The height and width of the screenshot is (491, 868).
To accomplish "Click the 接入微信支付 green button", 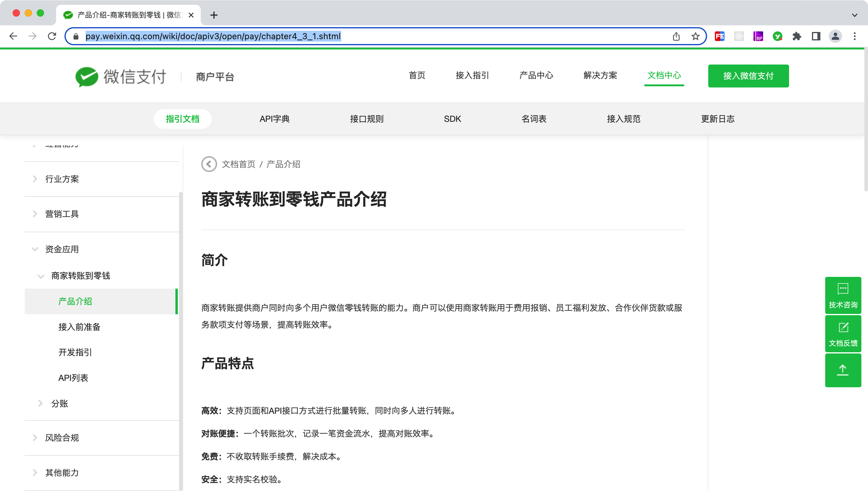I will (x=748, y=76).
